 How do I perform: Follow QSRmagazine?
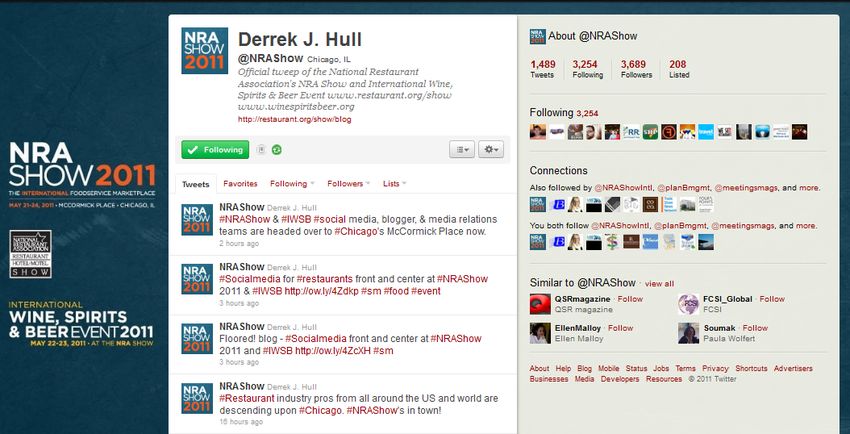pos(630,299)
